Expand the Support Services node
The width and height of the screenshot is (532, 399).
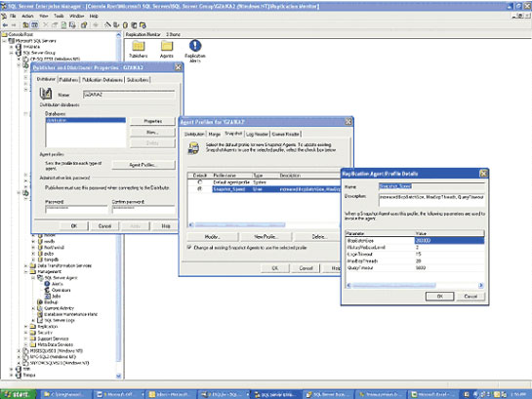25,339
